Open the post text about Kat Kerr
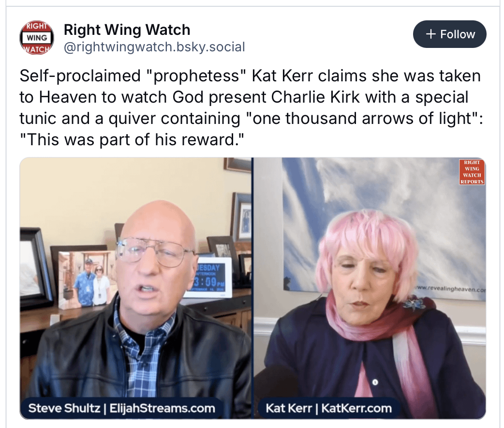504x428 pixels. coord(251,107)
